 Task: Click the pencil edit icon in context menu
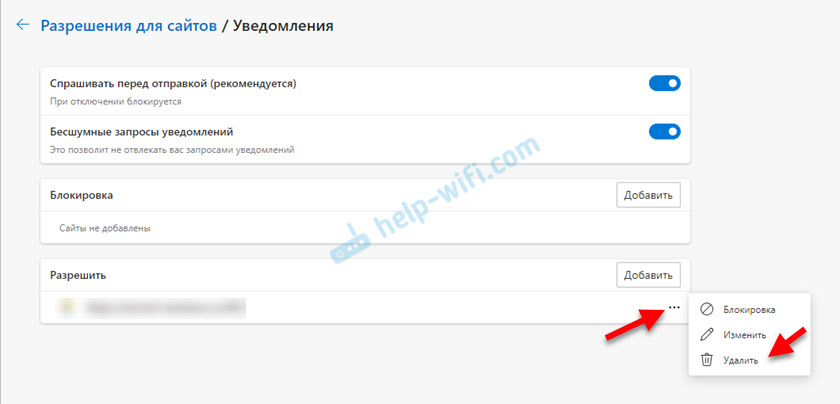707,335
